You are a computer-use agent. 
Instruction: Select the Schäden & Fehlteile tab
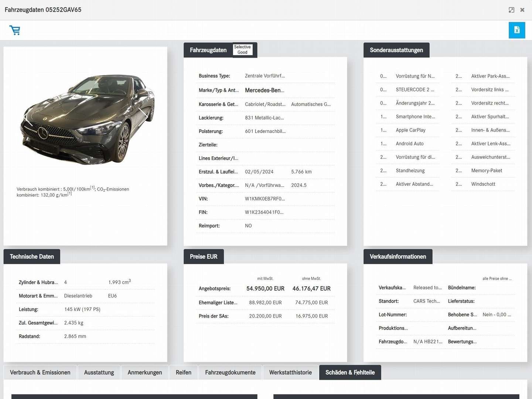(350, 372)
